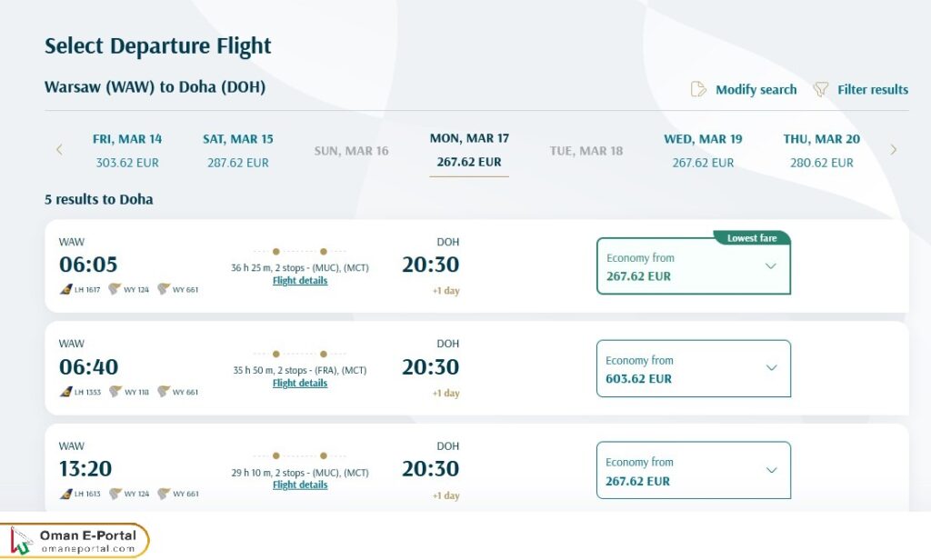Image resolution: width=931 pixels, height=560 pixels.
Task: Click the right arrow to show later dates
Action: [x=894, y=149]
